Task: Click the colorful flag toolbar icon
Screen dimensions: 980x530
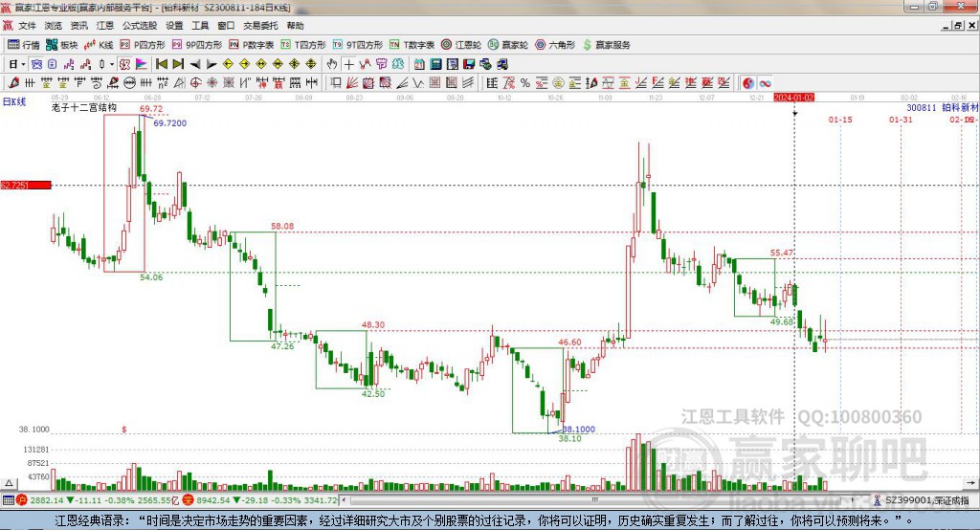Action: pyautogui.click(x=142, y=64)
